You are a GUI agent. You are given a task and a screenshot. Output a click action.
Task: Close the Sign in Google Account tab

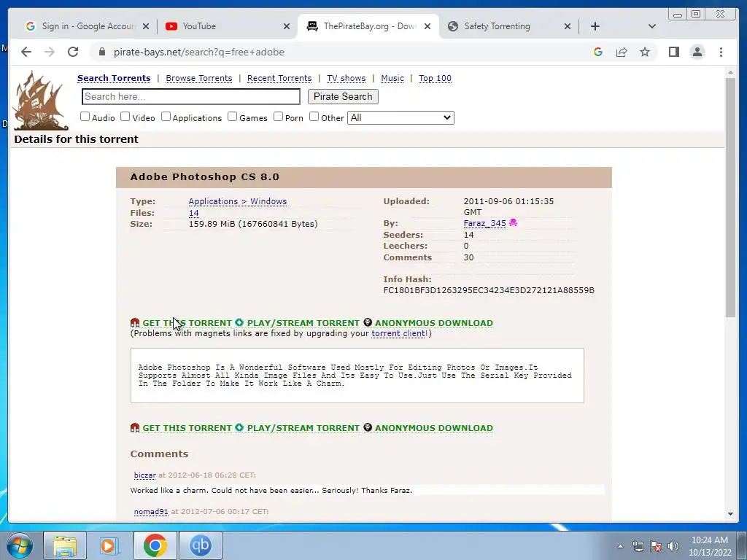tap(146, 26)
